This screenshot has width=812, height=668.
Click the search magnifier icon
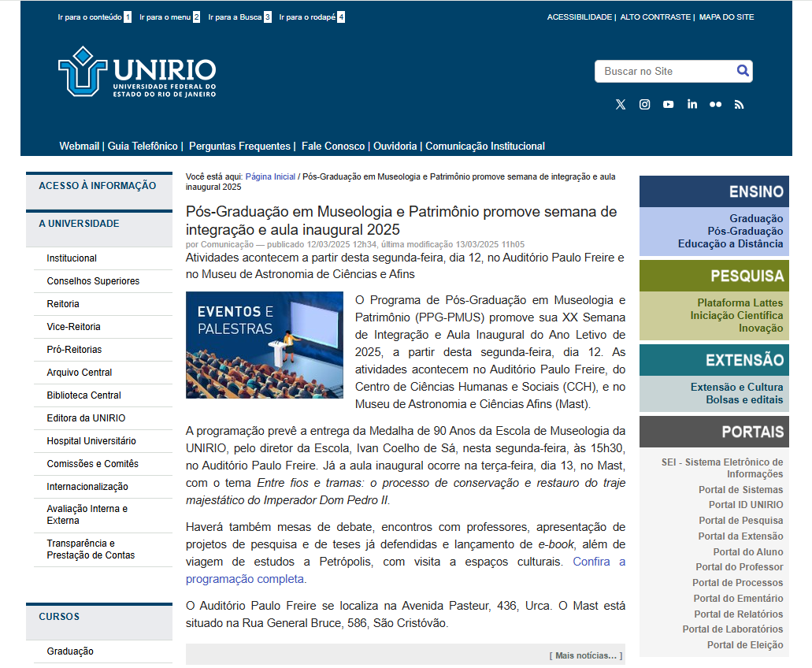(743, 70)
